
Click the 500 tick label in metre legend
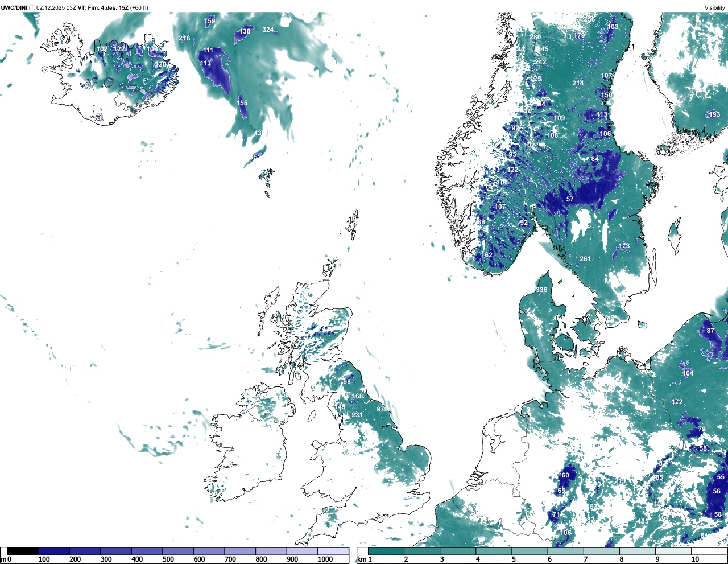click(168, 559)
